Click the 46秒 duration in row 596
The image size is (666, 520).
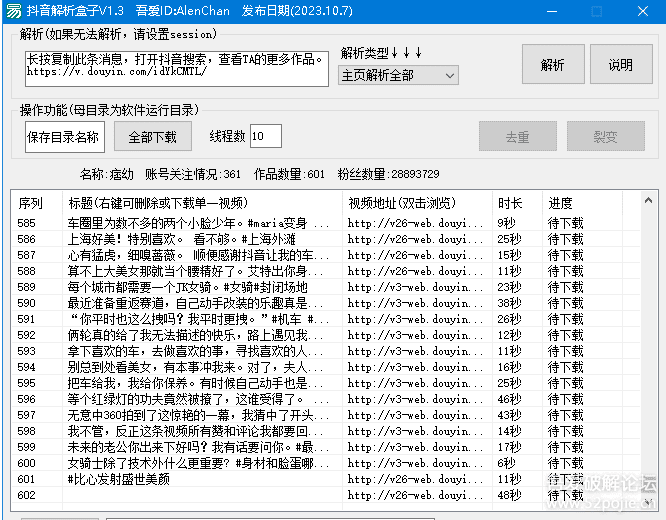509,399
